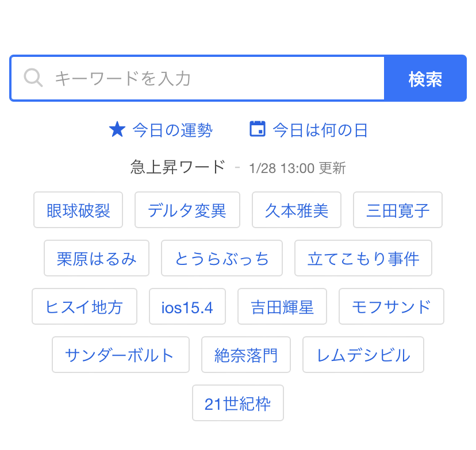Viewport: 476px width, 450px height.
Task: Search the とうらぶっち trending word
Action: pos(222,259)
